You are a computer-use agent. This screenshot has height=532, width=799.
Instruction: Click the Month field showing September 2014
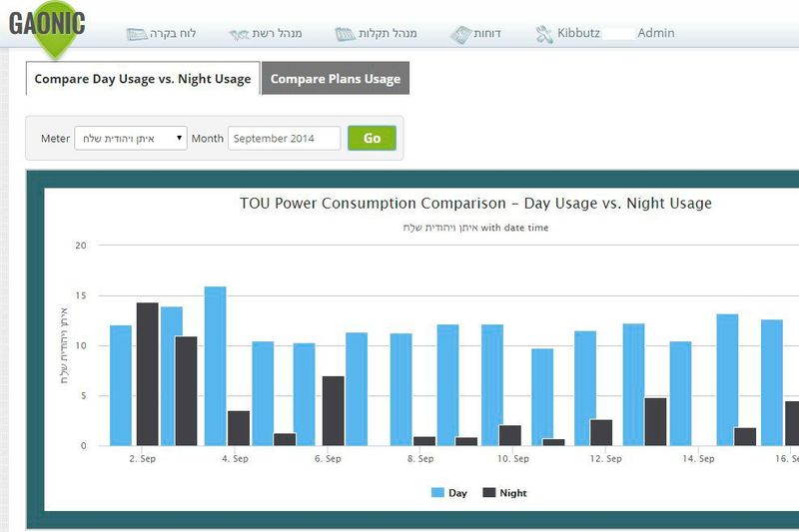click(284, 139)
